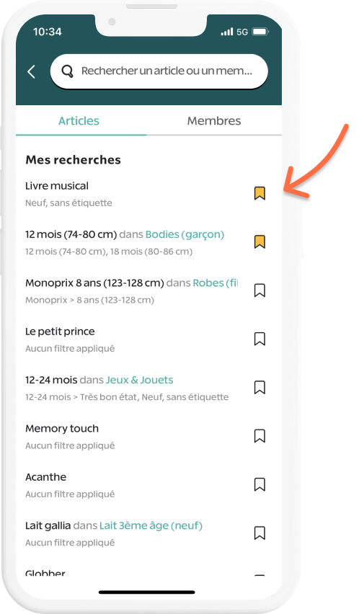Open the Robes category link

(215, 282)
